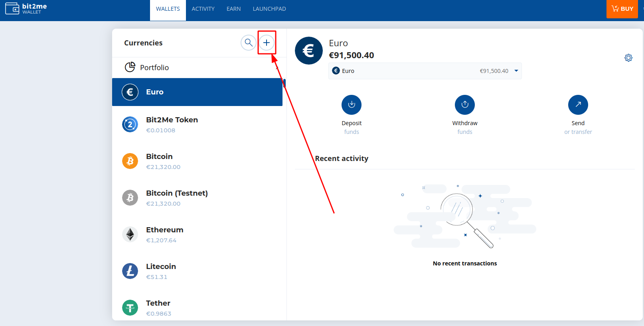This screenshot has width=644, height=326.
Task: Click the Bit2Me Token coin icon
Action: 130,124
